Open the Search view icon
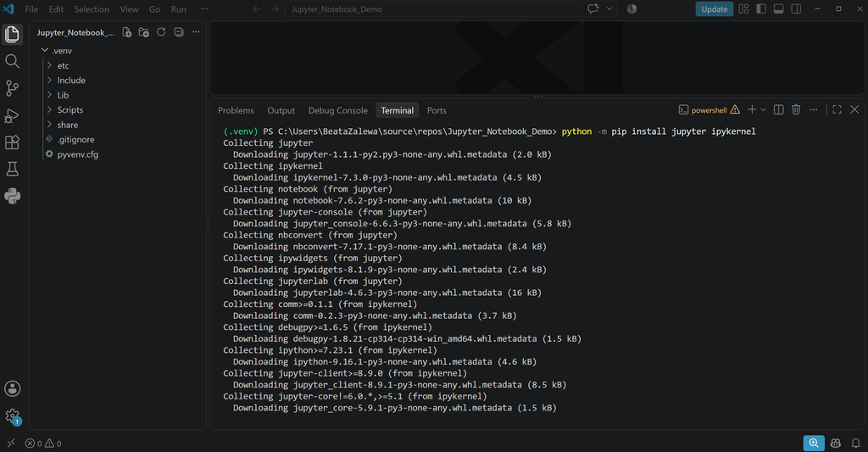This screenshot has width=868, height=452. pyautogui.click(x=12, y=61)
